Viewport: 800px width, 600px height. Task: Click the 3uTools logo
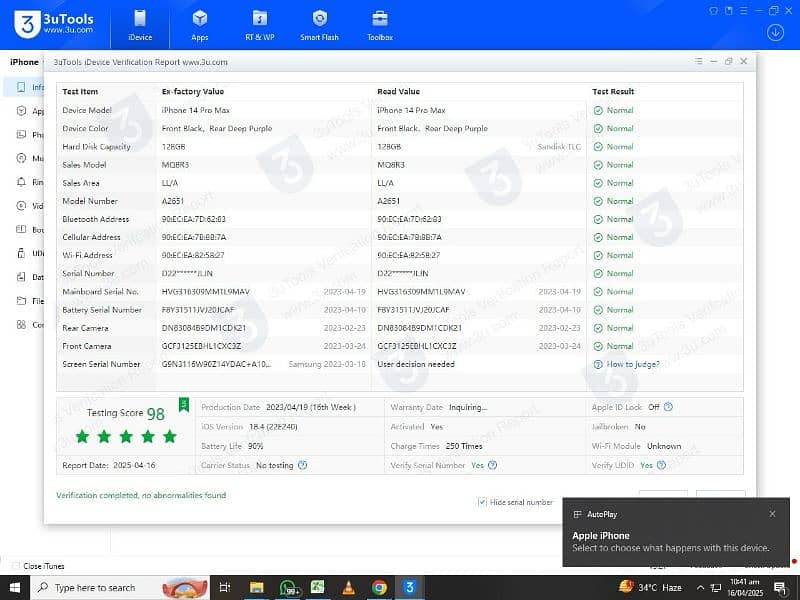[x=54, y=23]
